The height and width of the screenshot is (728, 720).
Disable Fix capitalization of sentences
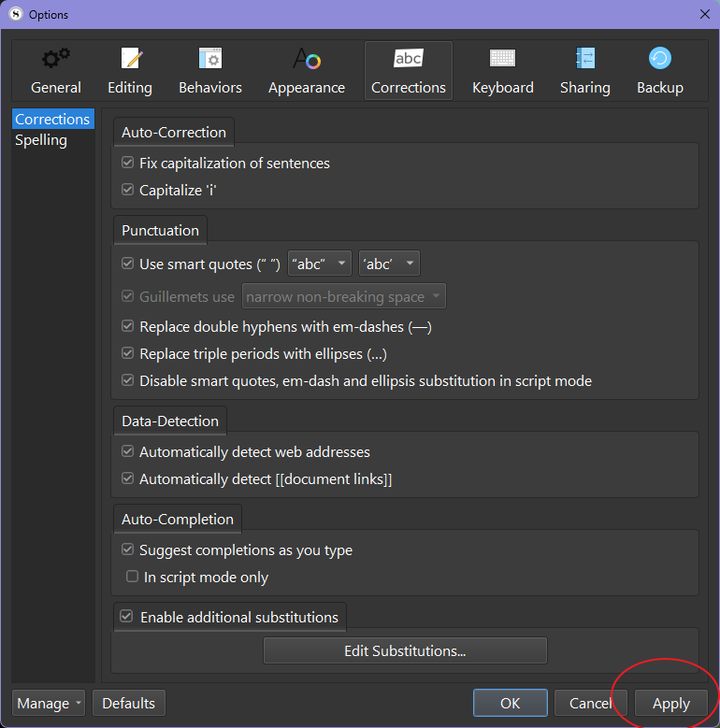128,164
